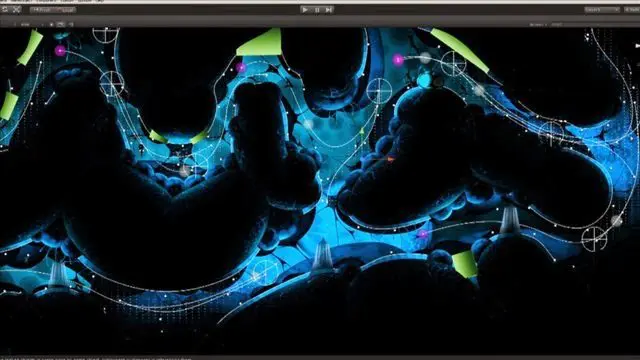Click the Pivot handle position button
The height and width of the screenshot is (360, 640).
click(x=41, y=9)
